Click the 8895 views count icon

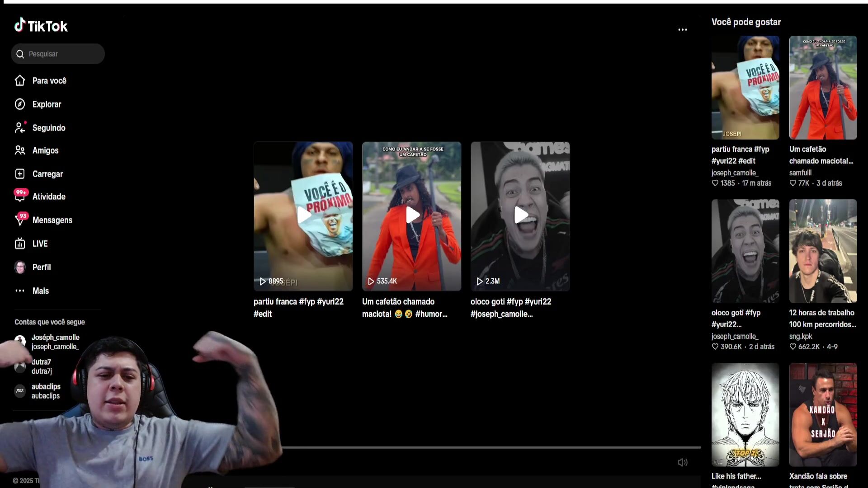point(263,282)
